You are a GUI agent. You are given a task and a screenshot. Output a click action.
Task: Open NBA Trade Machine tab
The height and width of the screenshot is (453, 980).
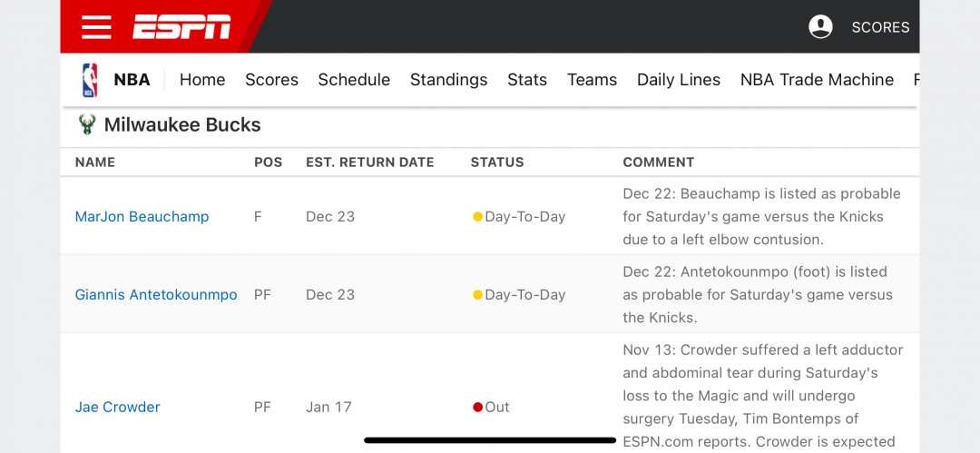(817, 80)
